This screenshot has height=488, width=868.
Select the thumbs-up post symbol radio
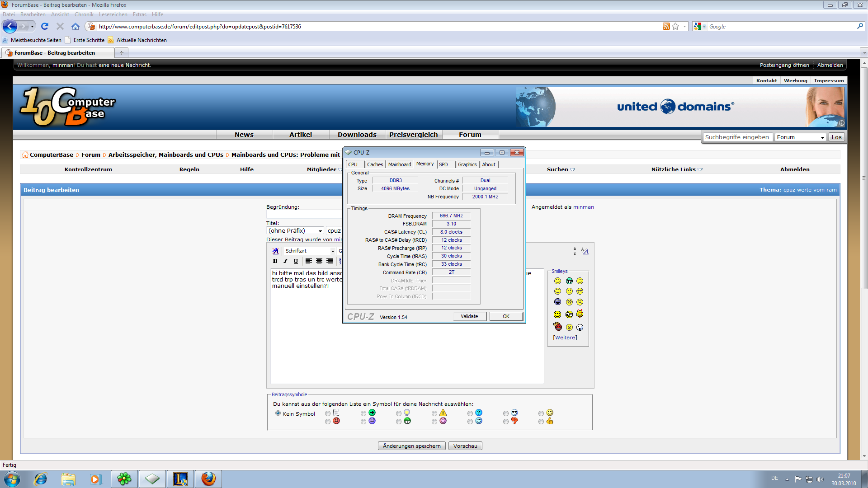click(541, 422)
